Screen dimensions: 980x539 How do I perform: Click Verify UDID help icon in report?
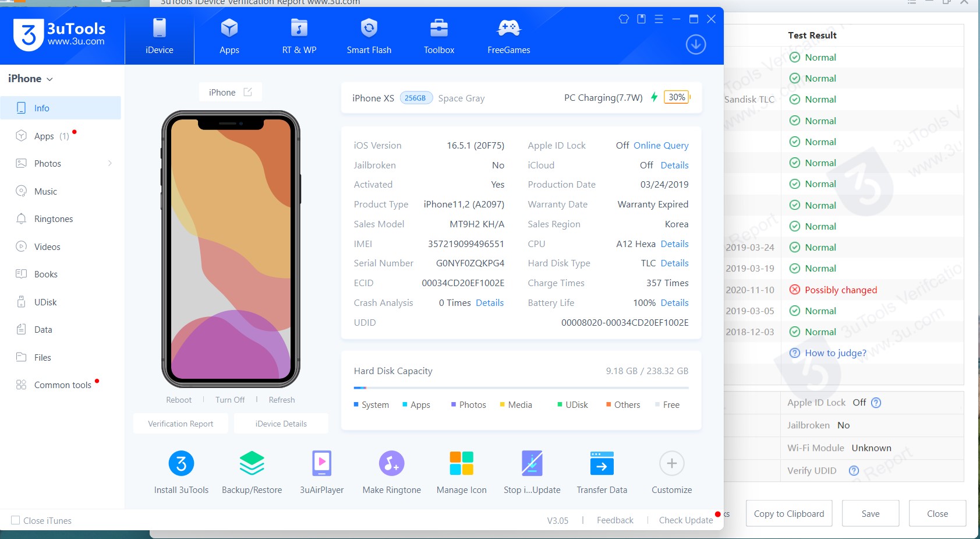(854, 471)
